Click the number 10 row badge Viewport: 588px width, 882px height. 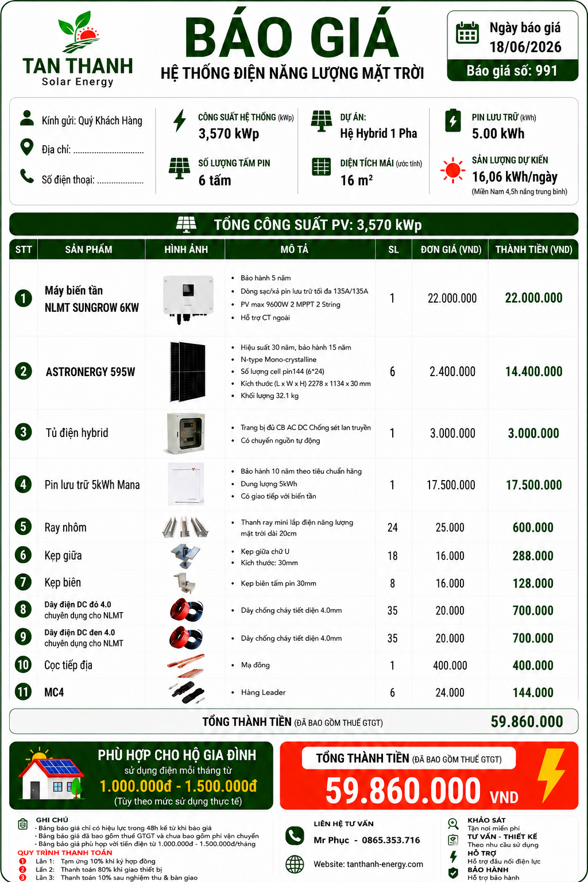pos(23,664)
